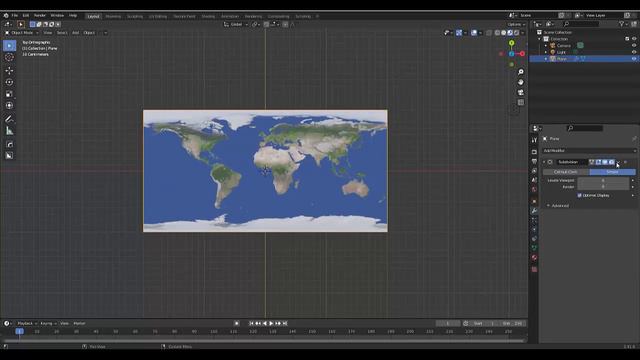The width and height of the screenshot is (640, 360).
Task: Select the Select Box tool
Action: (x=9, y=45)
